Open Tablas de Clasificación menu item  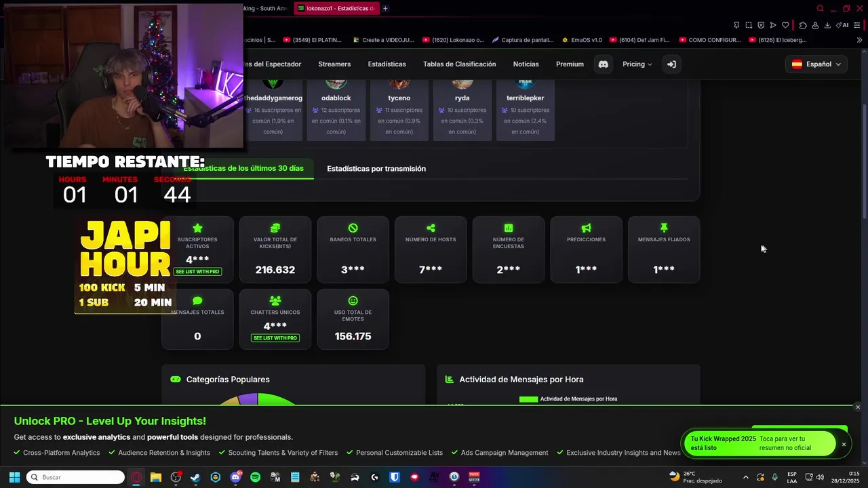click(459, 64)
